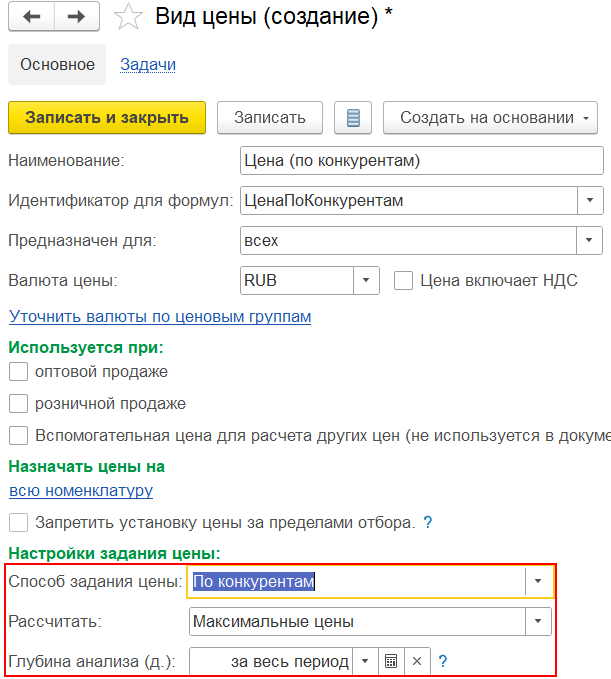
Task: Show help for analysis depth field
Action: click(x=442, y=661)
